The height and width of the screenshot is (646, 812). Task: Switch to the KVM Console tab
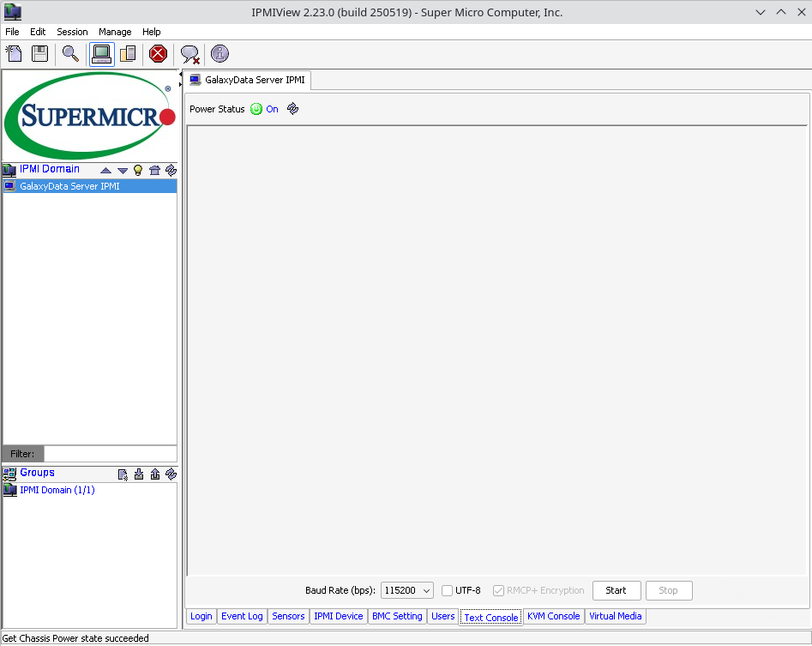coord(554,616)
